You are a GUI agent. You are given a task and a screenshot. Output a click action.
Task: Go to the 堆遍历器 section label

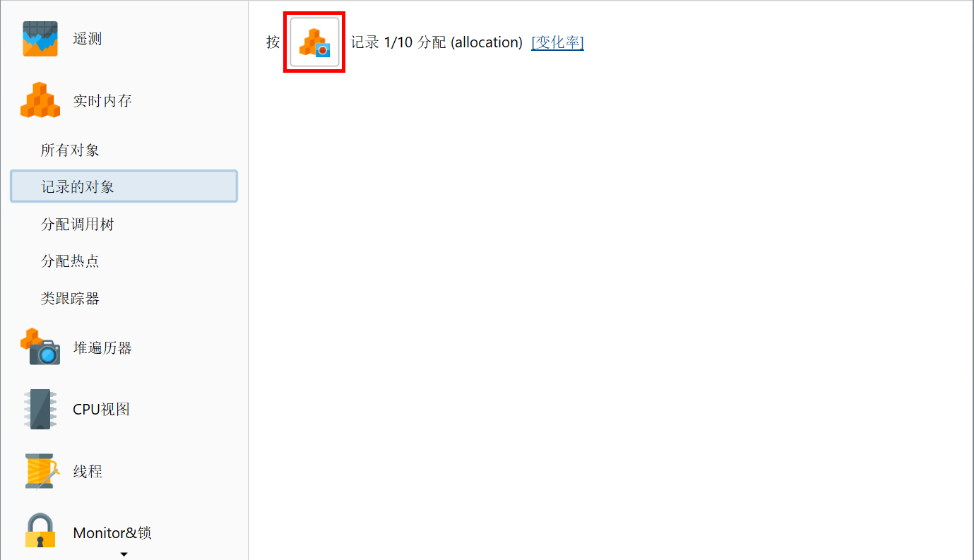coord(102,347)
